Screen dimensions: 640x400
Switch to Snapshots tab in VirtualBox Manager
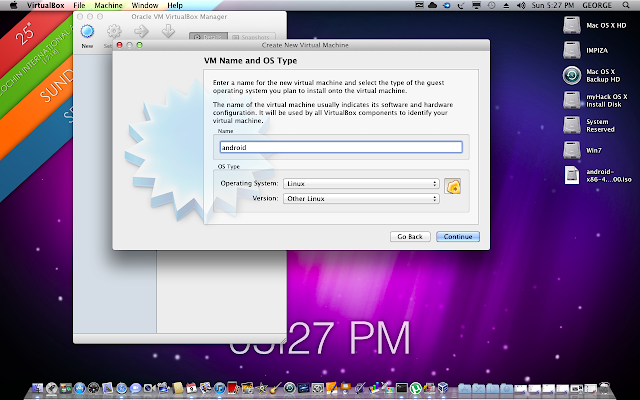pyautogui.click(x=252, y=37)
